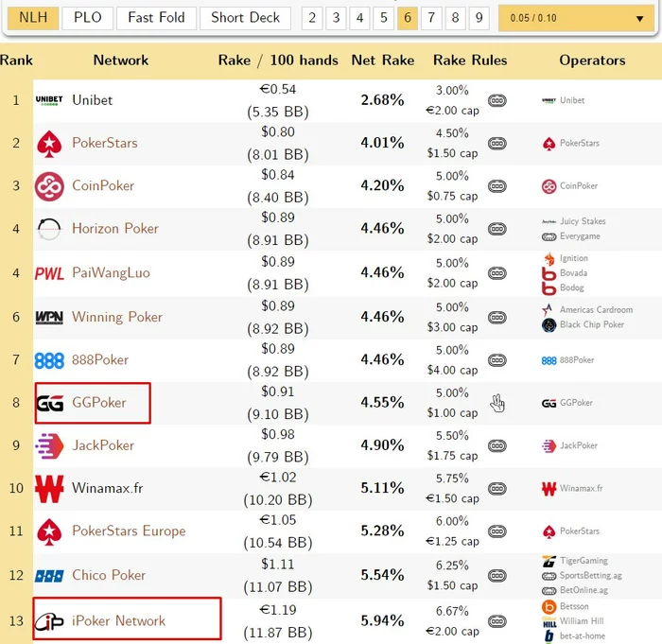Open the PokerStars Europe network link
Screen dimensions: 662x644
tap(129, 531)
